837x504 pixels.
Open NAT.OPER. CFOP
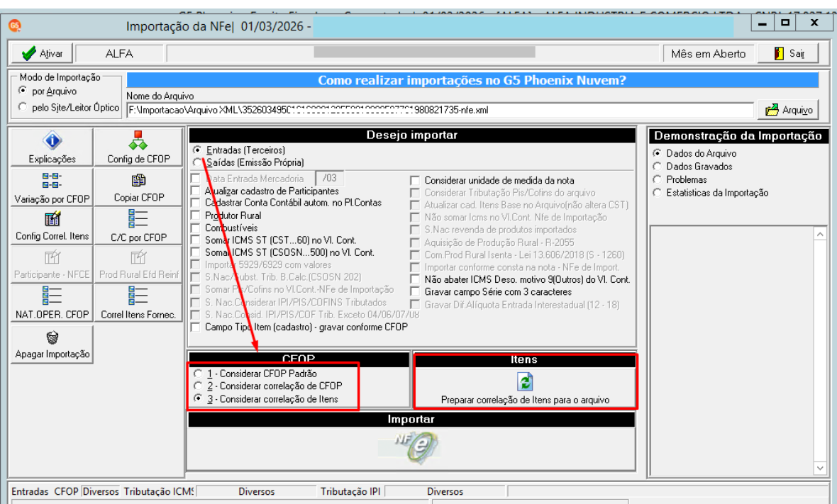tap(52, 303)
